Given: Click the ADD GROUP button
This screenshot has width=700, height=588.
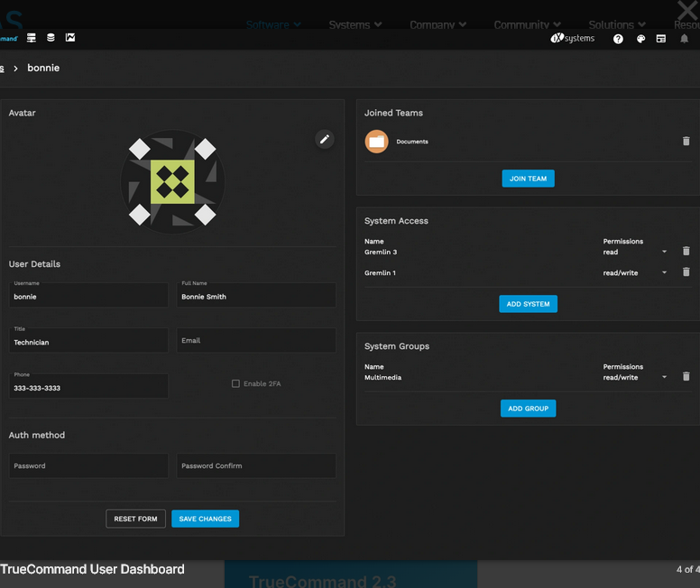Looking at the screenshot, I should click(x=528, y=409).
